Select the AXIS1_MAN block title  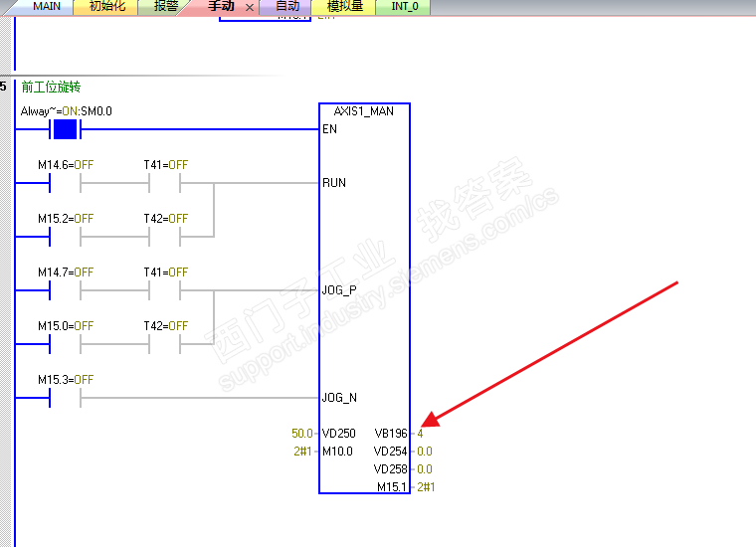click(364, 111)
